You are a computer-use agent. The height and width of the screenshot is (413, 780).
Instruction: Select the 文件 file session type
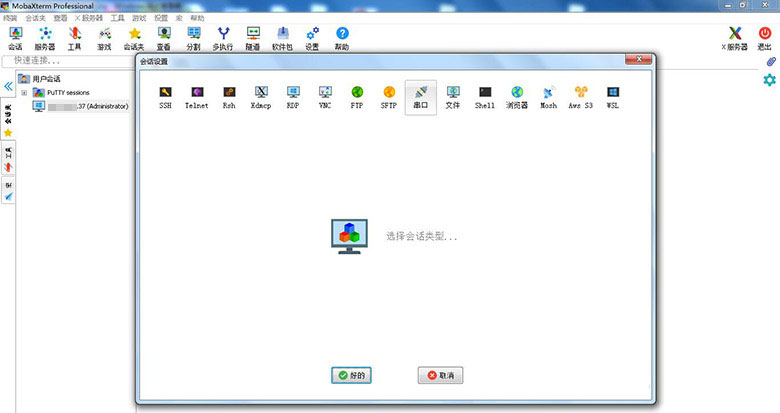coord(453,98)
